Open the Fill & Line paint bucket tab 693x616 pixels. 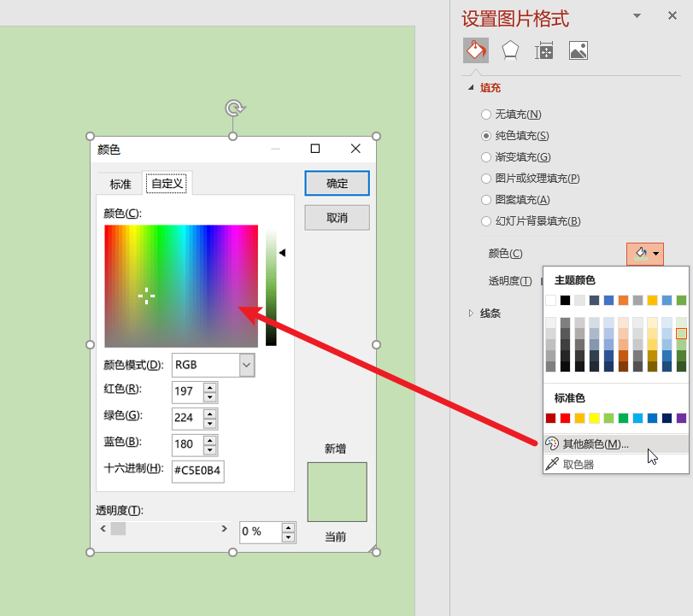click(x=476, y=50)
